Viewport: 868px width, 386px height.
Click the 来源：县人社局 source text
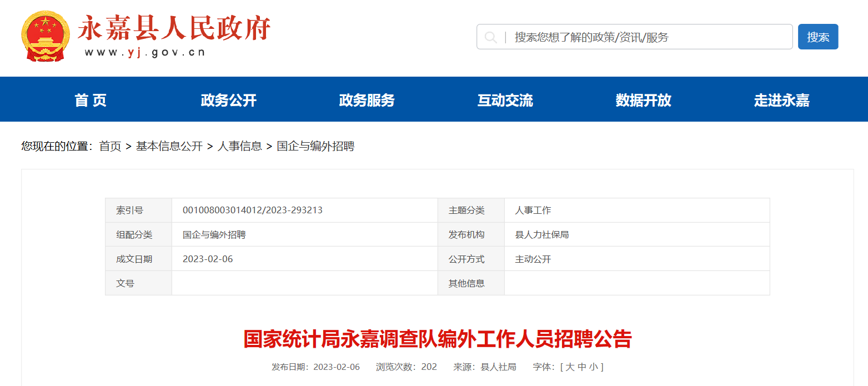[x=485, y=367]
